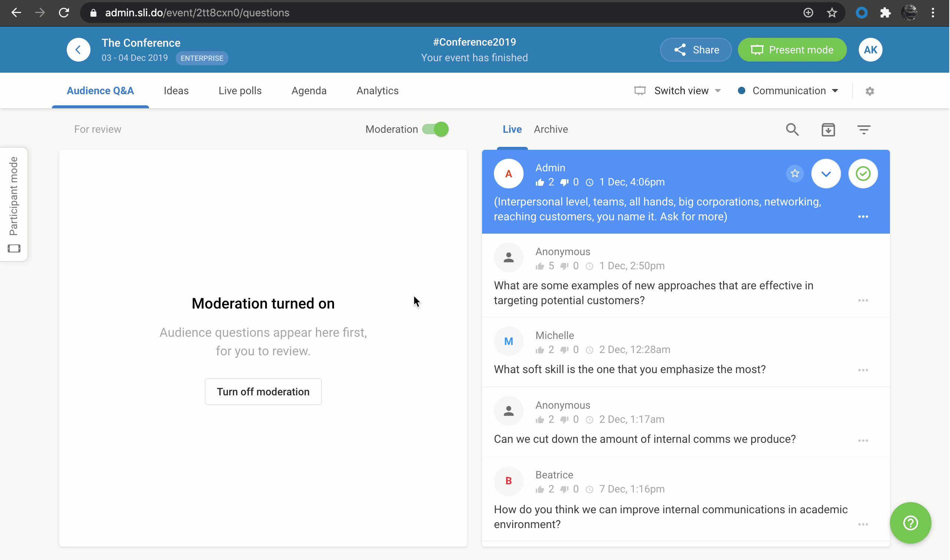Select the targeting potential customers question
Screen dimensions: 950x560
(x=686, y=276)
